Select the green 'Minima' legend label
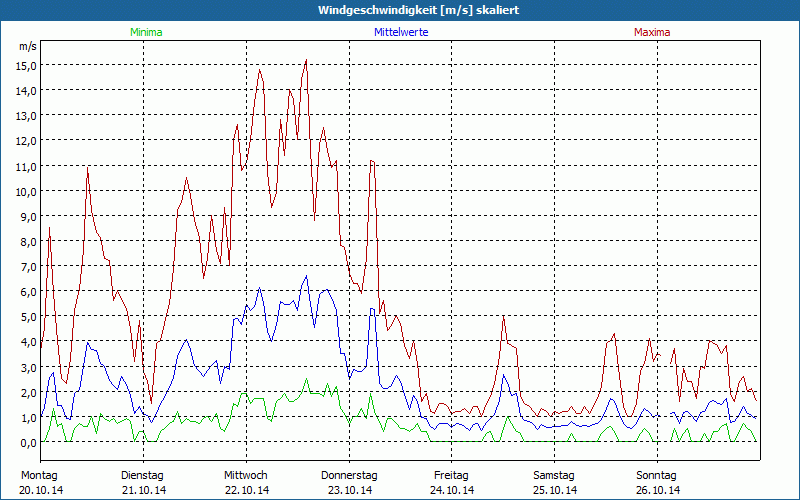Screen dimensions: 800x500 [146, 32]
